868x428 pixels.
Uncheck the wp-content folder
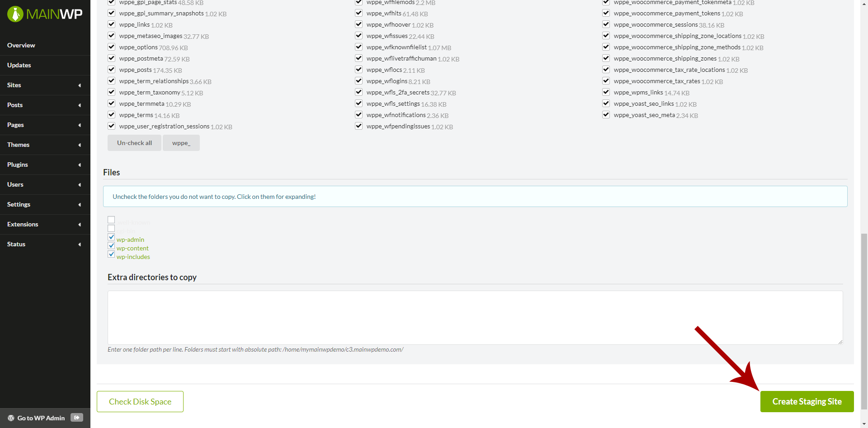coord(111,245)
